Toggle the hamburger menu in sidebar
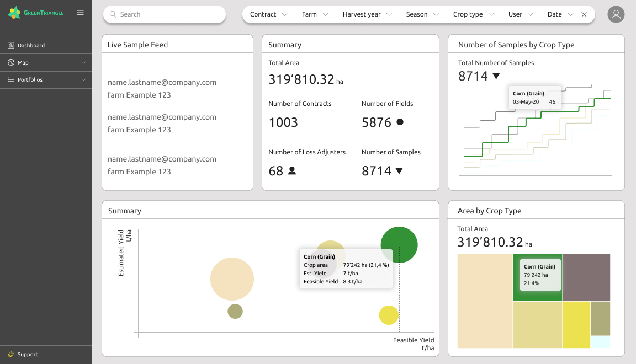Image resolution: width=636 pixels, height=364 pixels. click(81, 13)
